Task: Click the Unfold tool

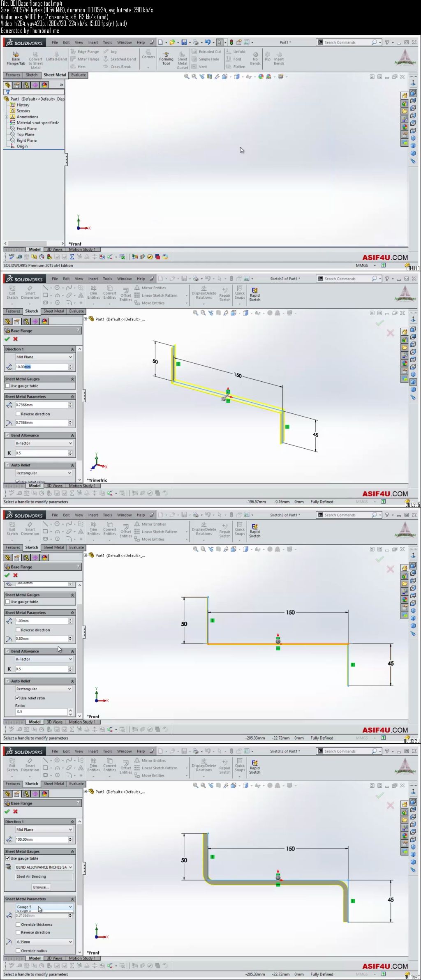Action: tap(236, 52)
